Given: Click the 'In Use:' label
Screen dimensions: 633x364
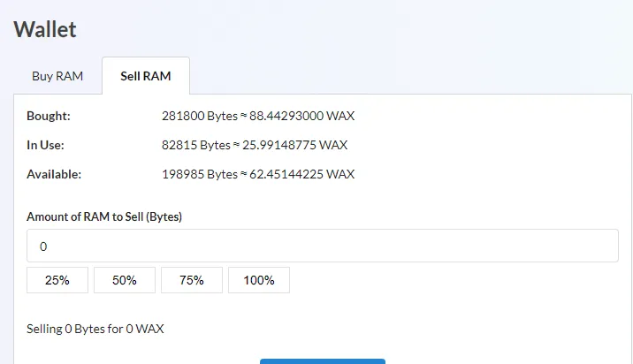Looking at the screenshot, I should pyautogui.click(x=45, y=145).
